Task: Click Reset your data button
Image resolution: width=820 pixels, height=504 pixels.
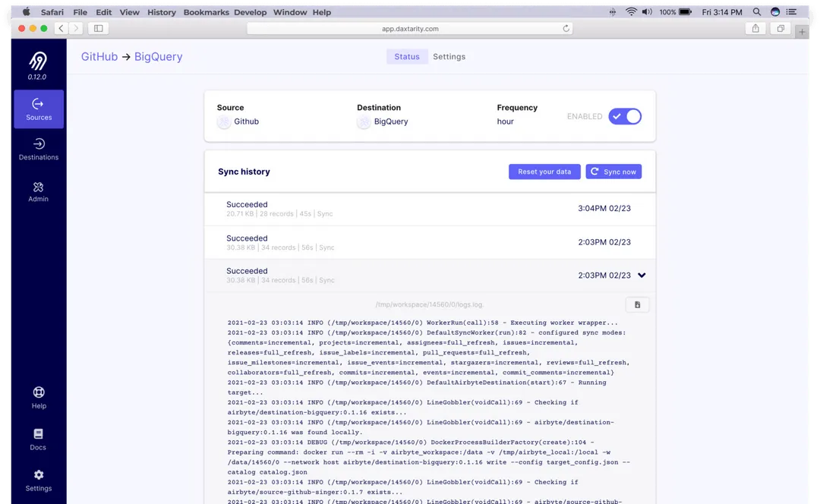Action: click(544, 172)
